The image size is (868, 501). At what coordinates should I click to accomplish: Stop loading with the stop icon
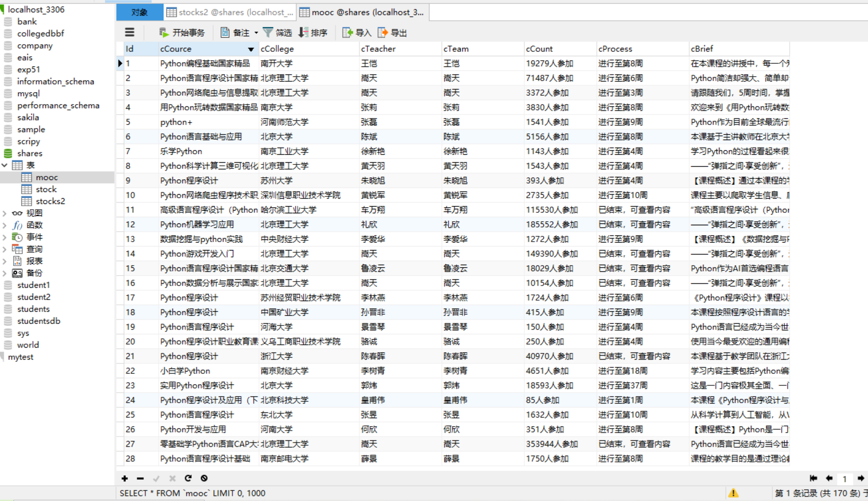click(x=204, y=478)
